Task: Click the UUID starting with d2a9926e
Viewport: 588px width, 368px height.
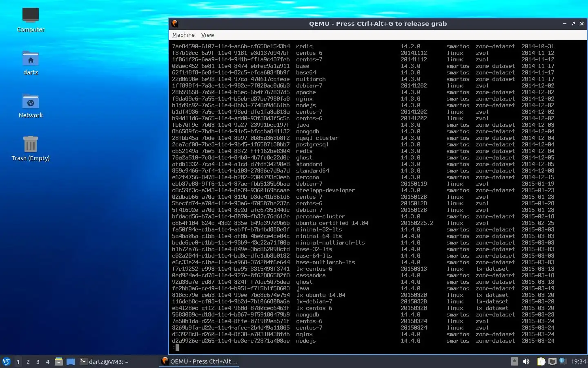Action: [x=231, y=341]
